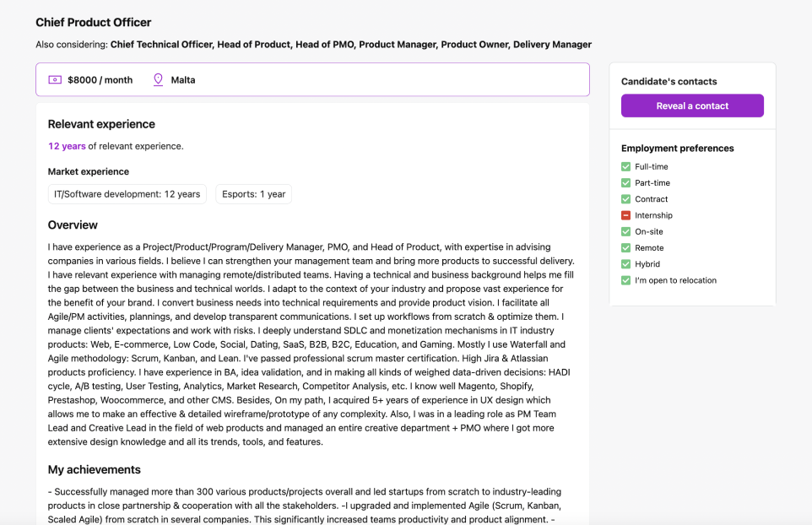Screen dimensions: 812x525
Task: Click the Malta location label
Action: pos(183,79)
